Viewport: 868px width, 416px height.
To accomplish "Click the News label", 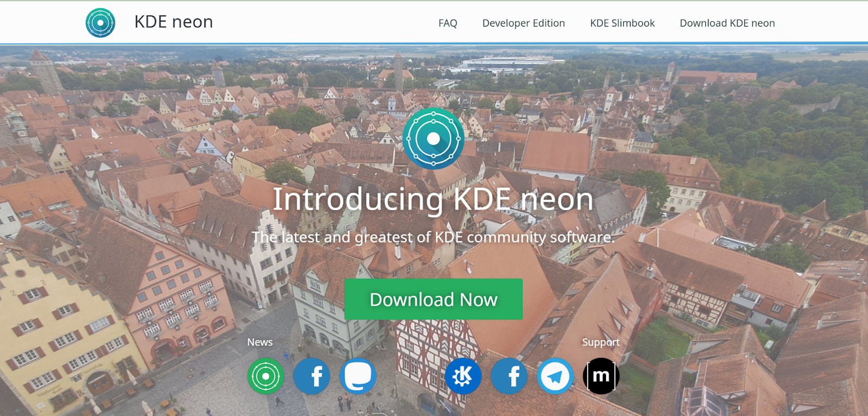I will point(260,342).
